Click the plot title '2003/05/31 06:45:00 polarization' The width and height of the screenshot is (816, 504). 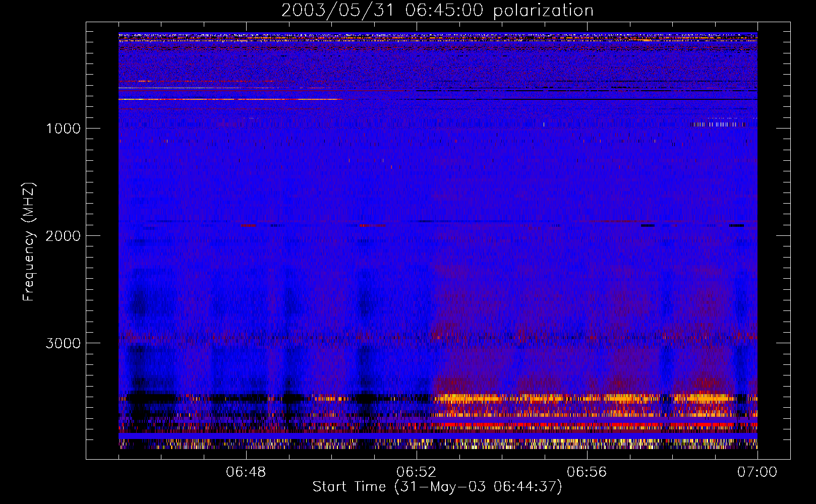click(437, 10)
